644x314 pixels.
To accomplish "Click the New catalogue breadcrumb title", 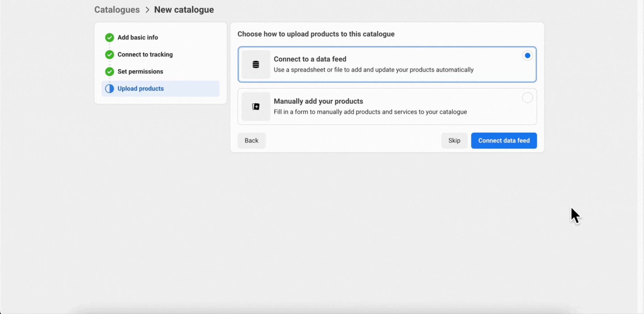I will [x=184, y=10].
